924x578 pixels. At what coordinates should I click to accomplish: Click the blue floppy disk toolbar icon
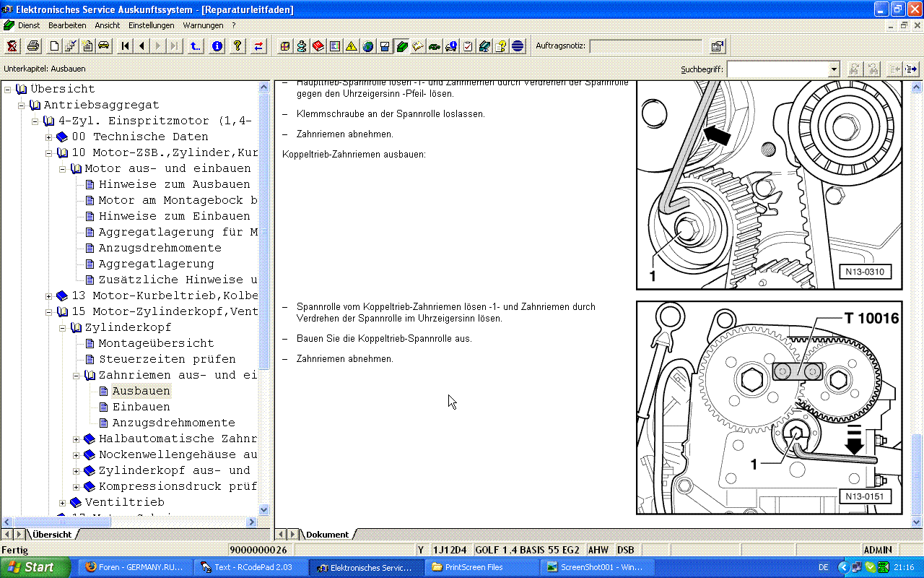(385, 46)
